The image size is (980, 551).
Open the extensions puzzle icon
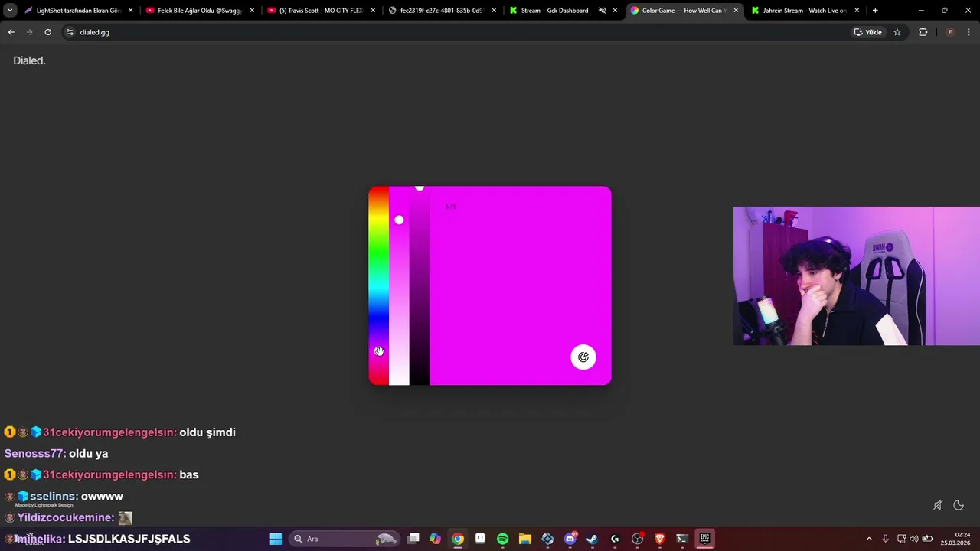[923, 32]
